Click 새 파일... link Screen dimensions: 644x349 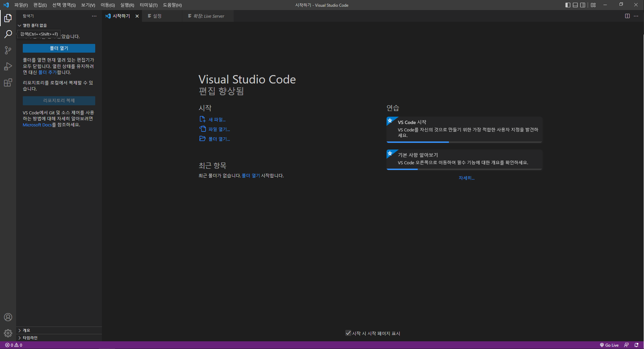point(217,120)
